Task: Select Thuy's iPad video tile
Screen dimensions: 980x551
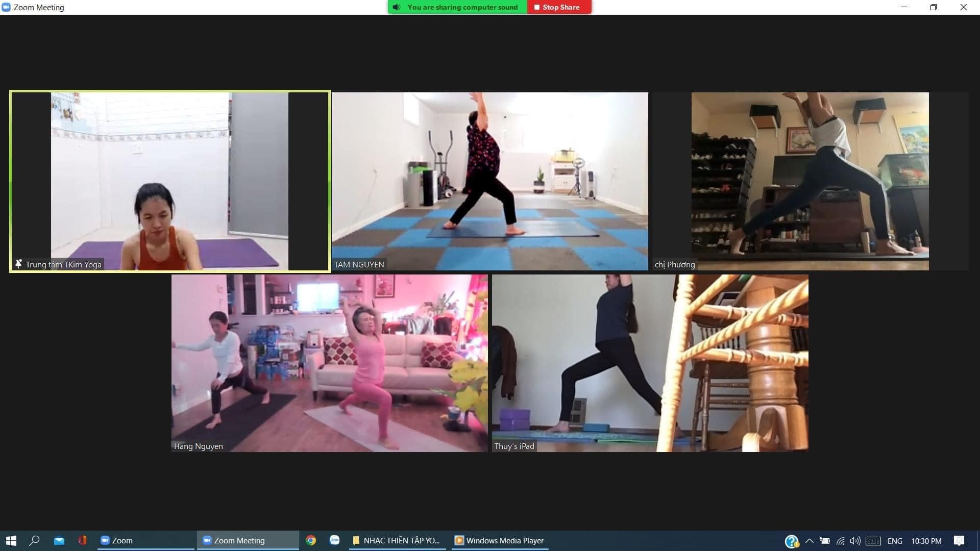Action: pos(650,363)
